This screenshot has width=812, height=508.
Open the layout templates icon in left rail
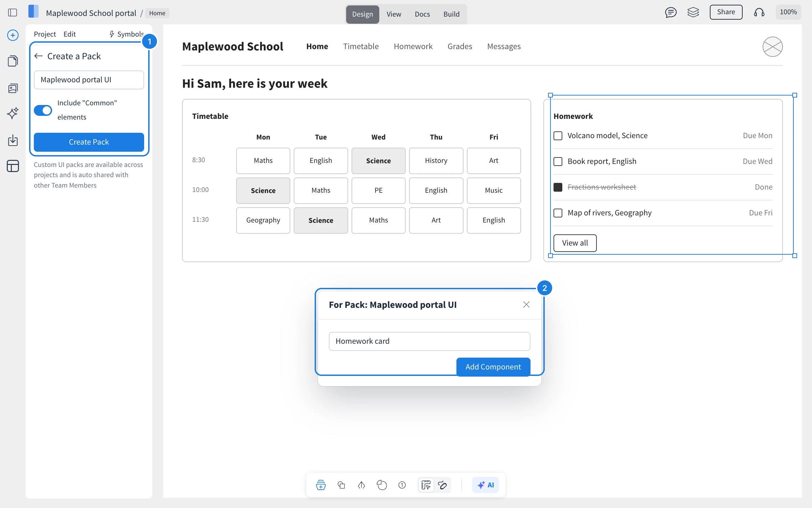click(x=13, y=166)
